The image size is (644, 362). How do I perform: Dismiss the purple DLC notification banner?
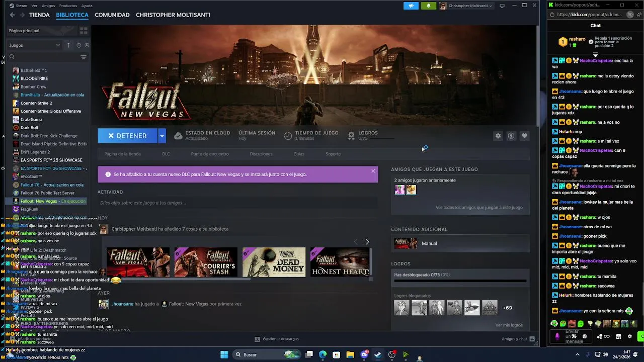(373, 171)
